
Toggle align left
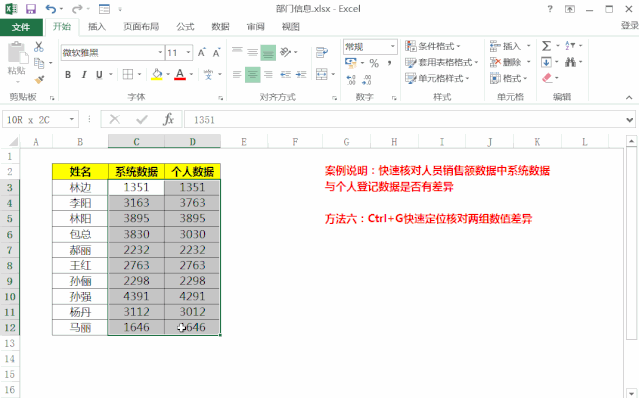237,74
